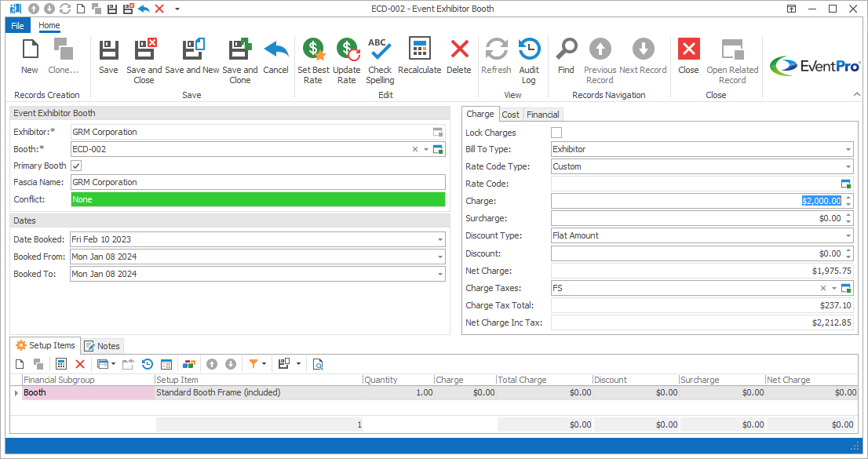The image size is (868, 459).
Task: Close the record using ribbon Close button
Action: [688, 56]
